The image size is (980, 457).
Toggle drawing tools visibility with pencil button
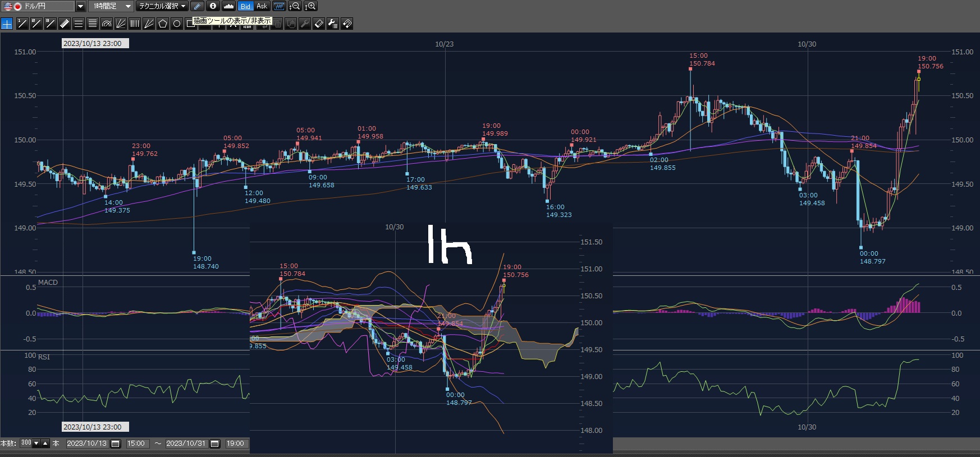tap(197, 6)
